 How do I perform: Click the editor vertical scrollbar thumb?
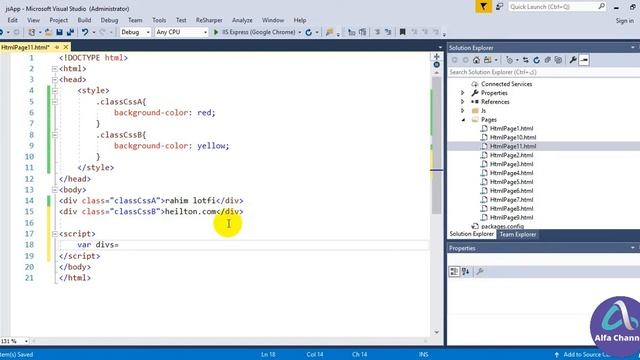coord(436,145)
